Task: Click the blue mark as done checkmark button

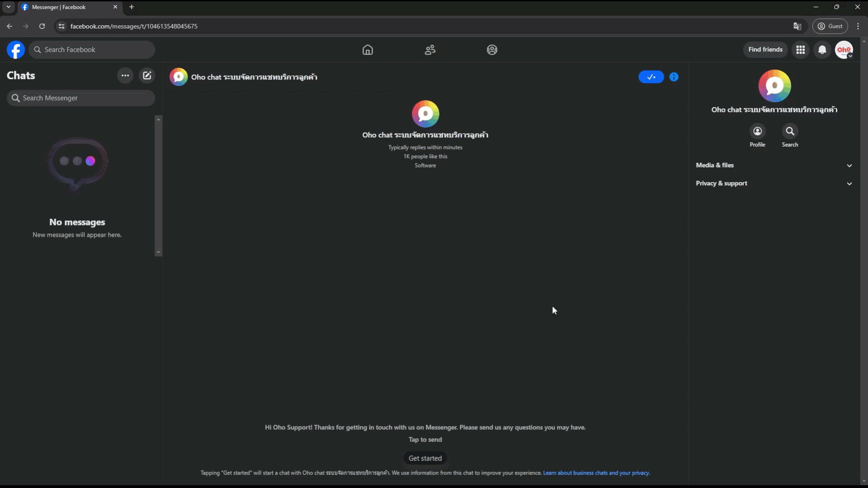Action: 651,77
